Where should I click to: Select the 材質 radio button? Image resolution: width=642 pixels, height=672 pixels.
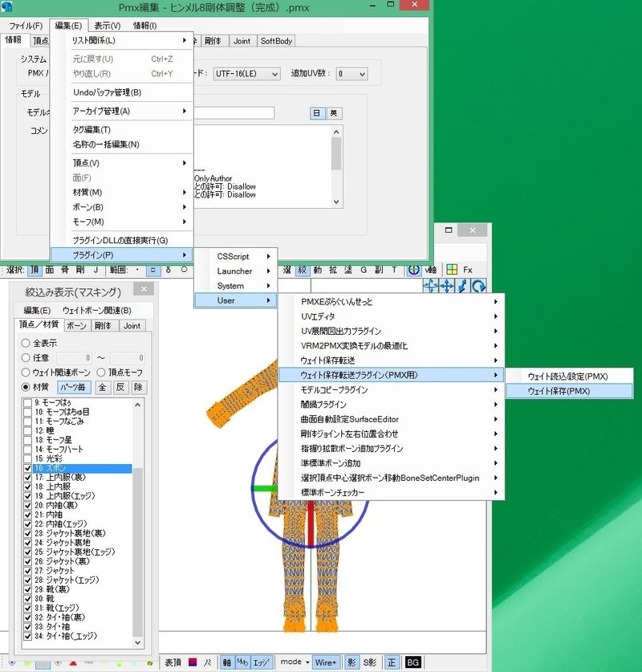click(26, 387)
